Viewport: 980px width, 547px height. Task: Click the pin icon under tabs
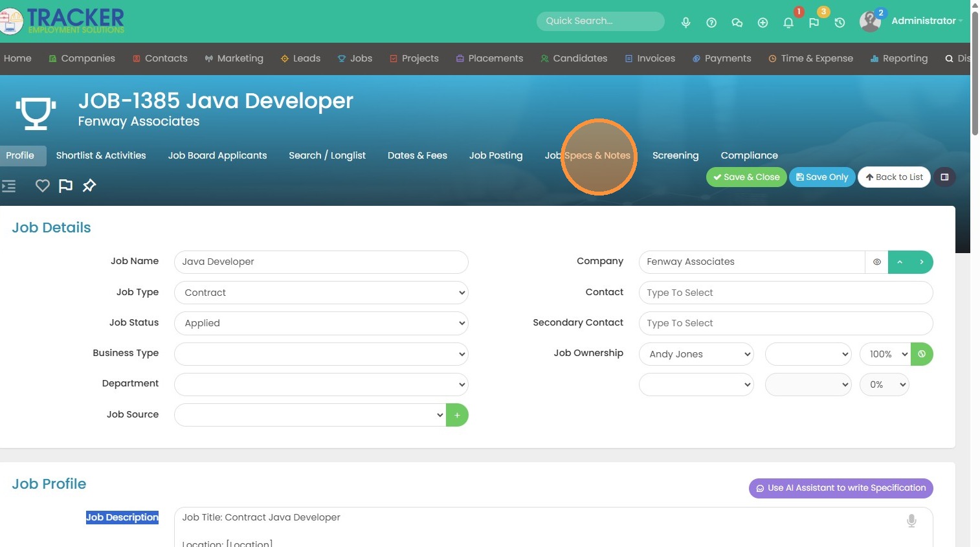89,186
